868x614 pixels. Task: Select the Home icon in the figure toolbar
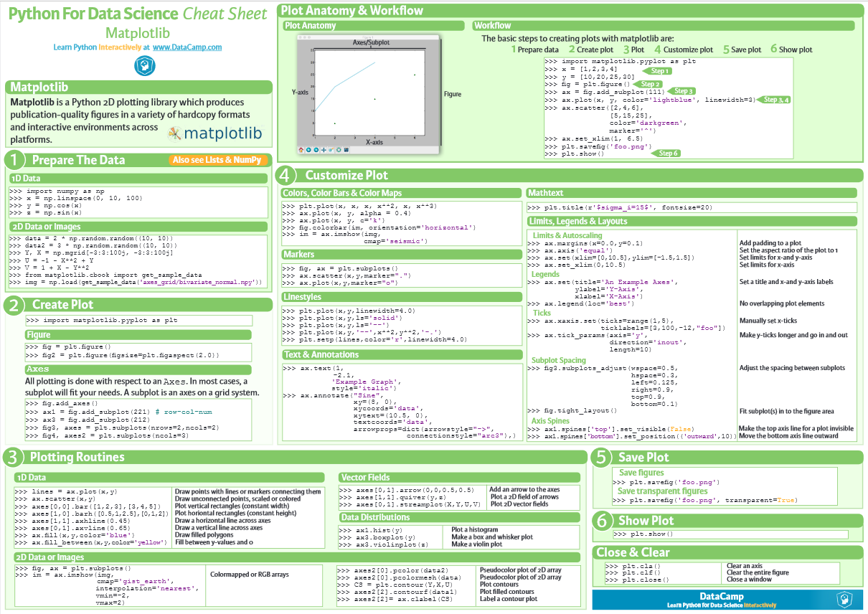pyautogui.click(x=301, y=149)
